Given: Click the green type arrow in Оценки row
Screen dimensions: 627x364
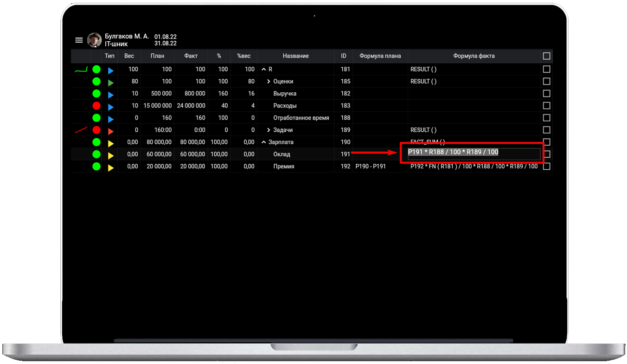Looking at the screenshot, I should (x=110, y=82).
